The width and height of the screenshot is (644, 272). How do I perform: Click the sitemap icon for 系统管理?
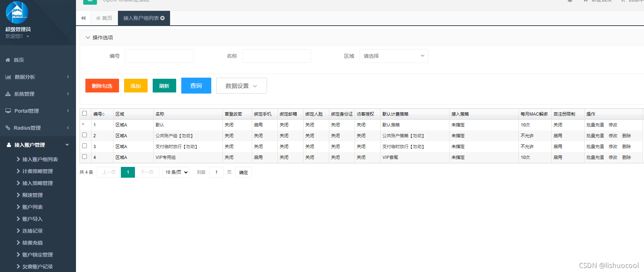pyautogui.click(x=8, y=94)
